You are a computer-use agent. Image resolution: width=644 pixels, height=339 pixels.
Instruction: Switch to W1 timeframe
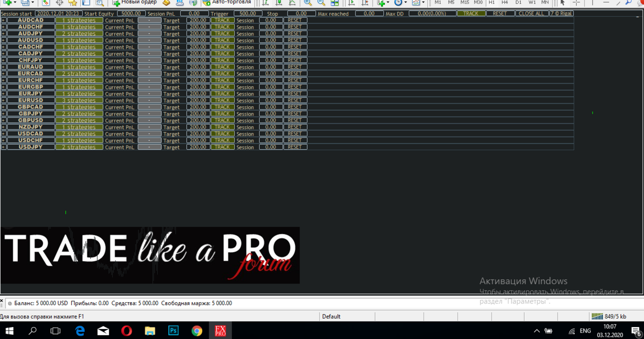pyautogui.click(x=532, y=2)
